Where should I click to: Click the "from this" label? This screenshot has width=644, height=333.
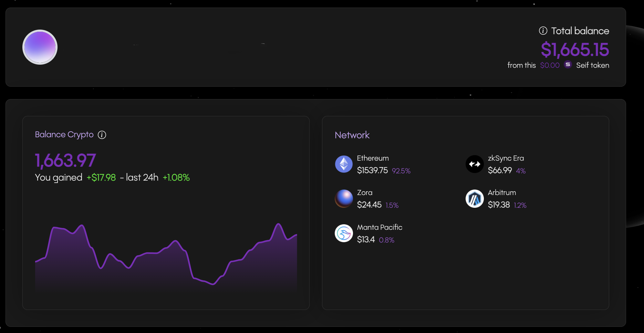pyautogui.click(x=521, y=65)
